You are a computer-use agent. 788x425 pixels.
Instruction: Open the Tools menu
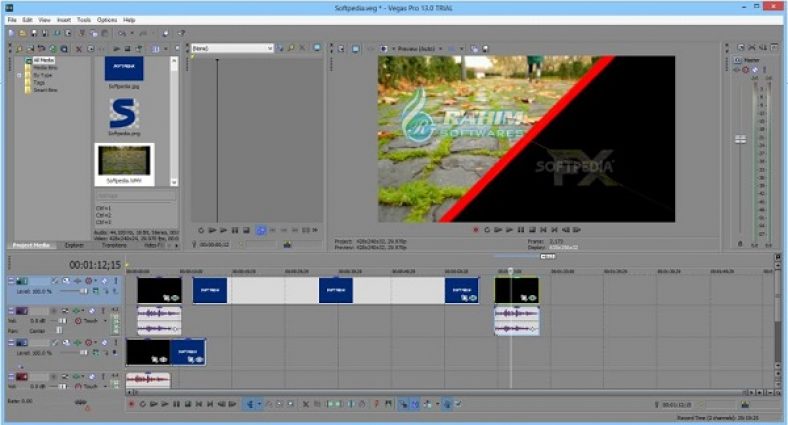pyautogui.click(x=84, y=20)
